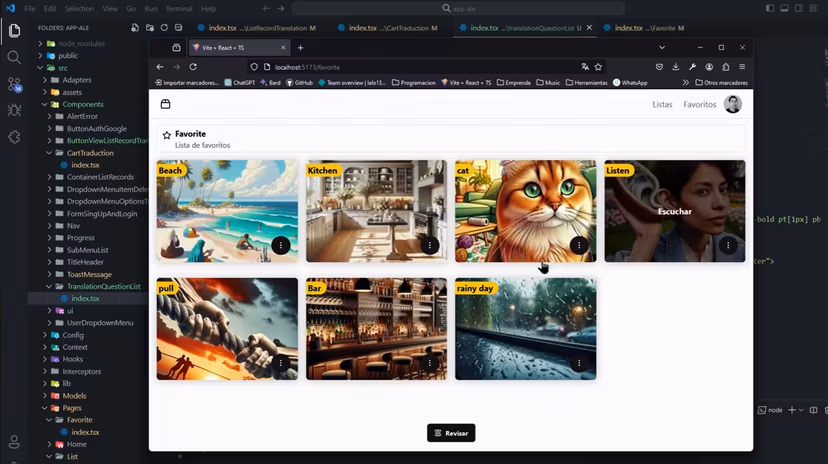Open the browser extensions icon
Screen dimensions: 828x464
point(726,67)
